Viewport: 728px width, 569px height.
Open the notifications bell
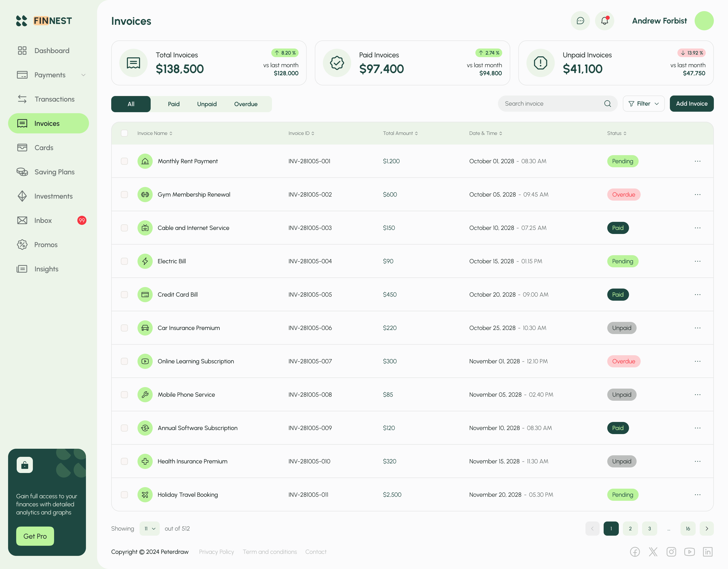coord(604,21)
